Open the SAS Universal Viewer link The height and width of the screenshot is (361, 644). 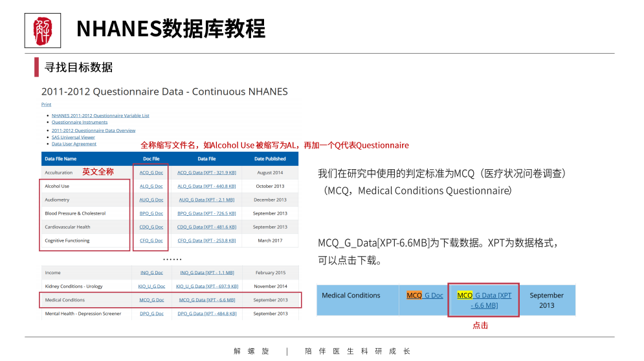(x=73, y=137)
